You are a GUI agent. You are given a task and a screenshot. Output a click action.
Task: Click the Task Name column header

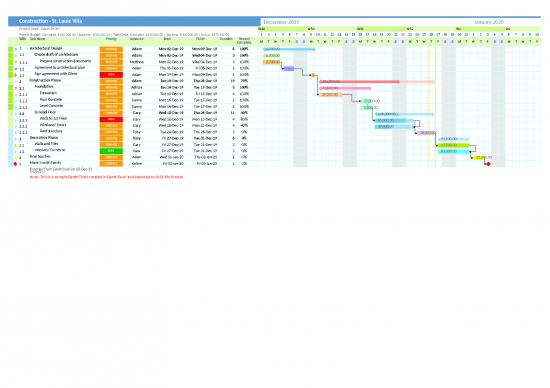click(x=38, y=39)
